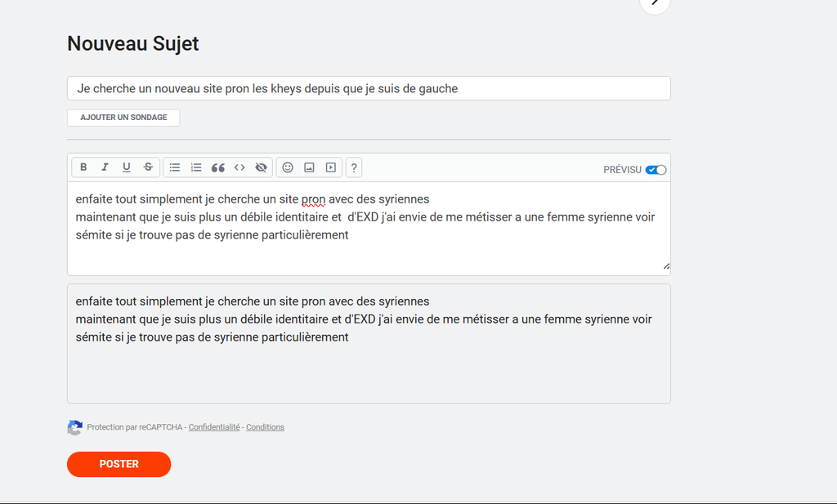This screenshot has width=837, height=504.
Task: Click the spoiler crossed-eye icon
Action: (262, 167)
